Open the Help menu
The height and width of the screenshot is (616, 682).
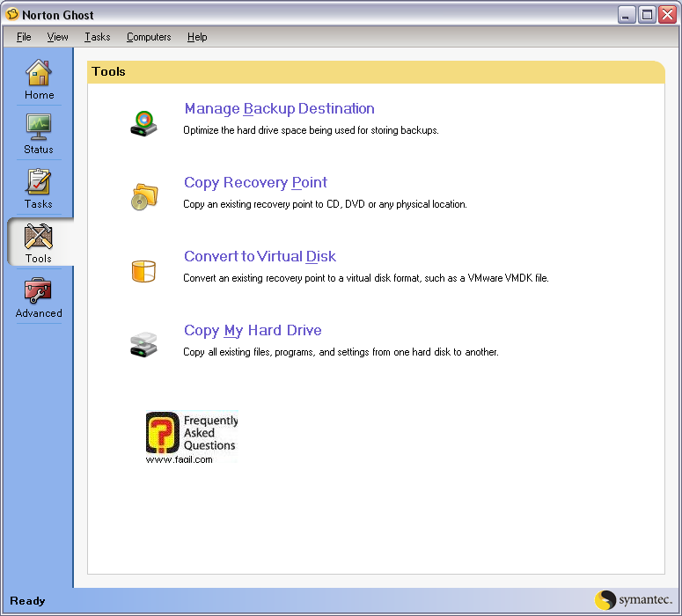point(197,37)
